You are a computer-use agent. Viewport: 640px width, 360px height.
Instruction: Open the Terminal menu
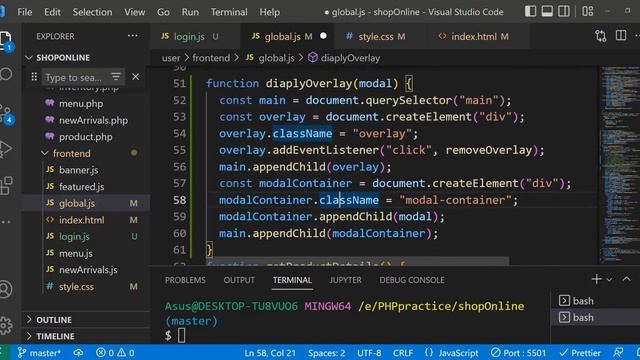point(229,12)
